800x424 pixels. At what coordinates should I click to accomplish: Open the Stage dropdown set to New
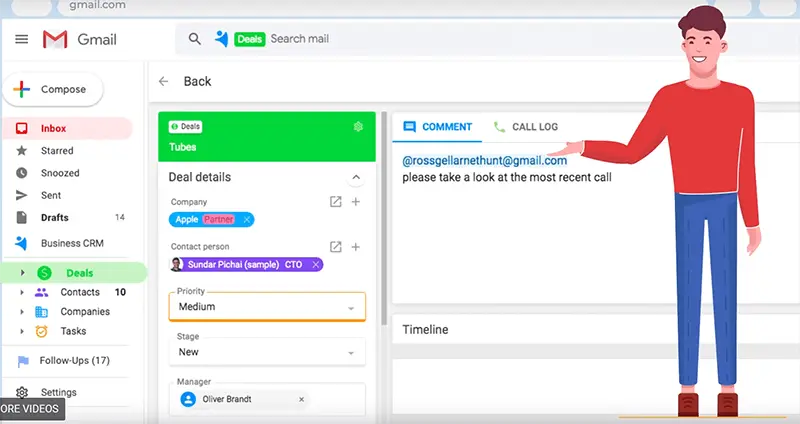pos(267,352)
